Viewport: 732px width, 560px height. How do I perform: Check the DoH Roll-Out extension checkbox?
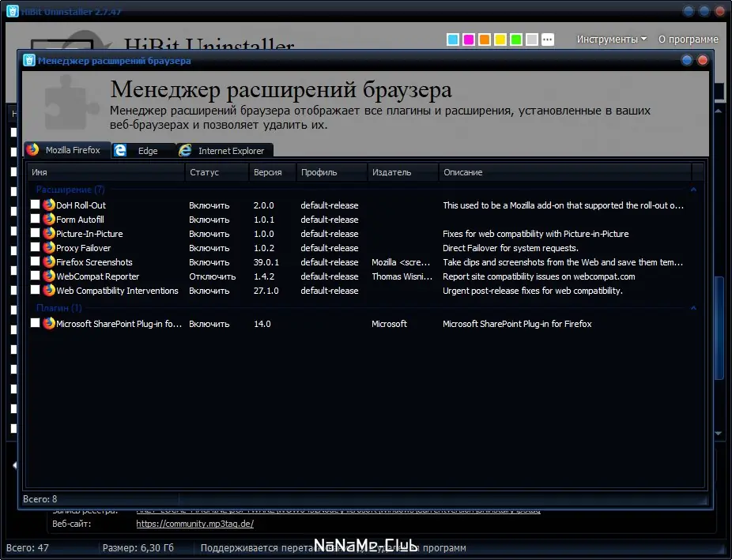[x=35, y=205]
